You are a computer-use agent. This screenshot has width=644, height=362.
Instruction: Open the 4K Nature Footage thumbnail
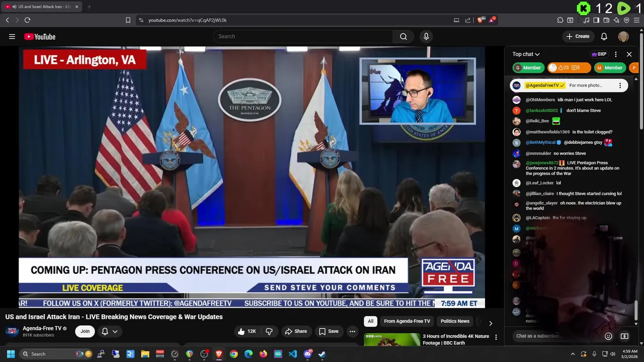click(x=392, y=340)
